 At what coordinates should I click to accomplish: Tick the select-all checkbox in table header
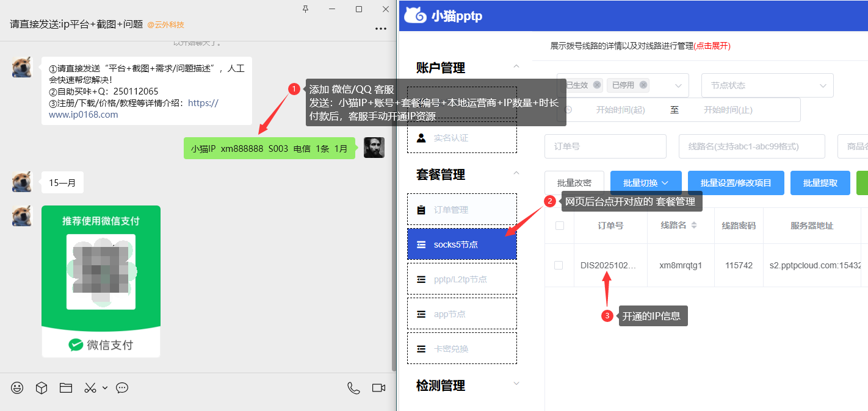click(559, 226)
